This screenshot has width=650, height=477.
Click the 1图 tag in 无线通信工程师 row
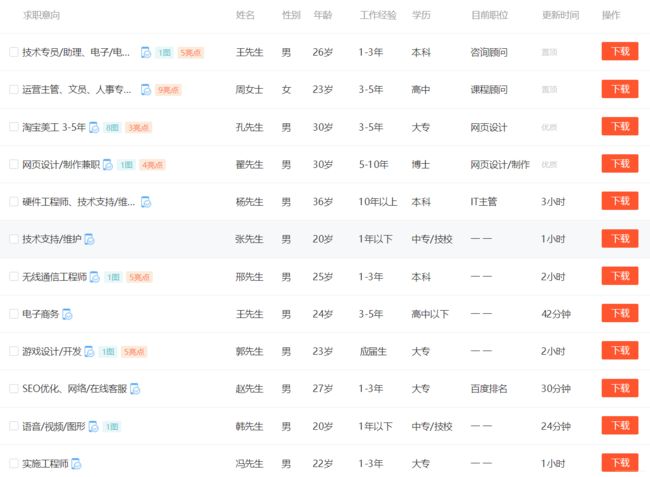click(x=113, y=277)
